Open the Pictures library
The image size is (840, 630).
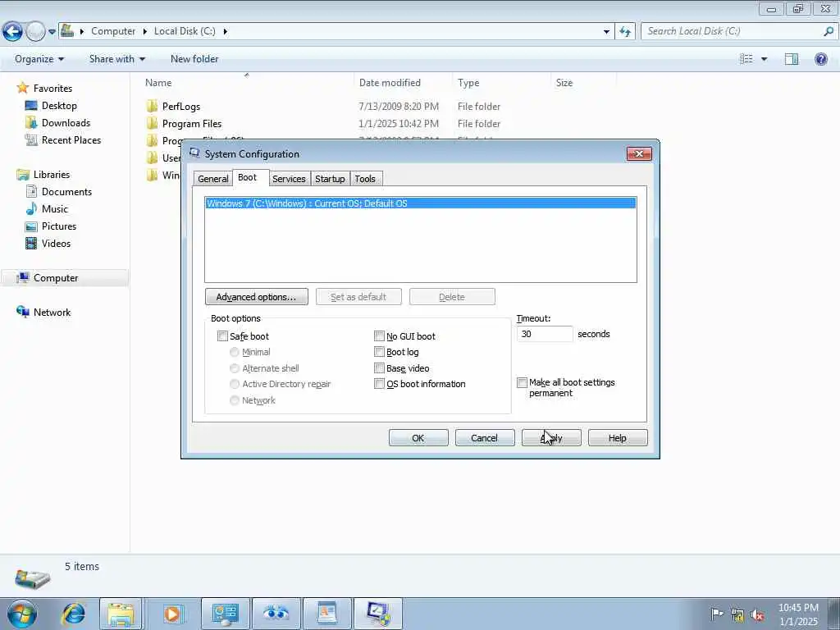pos(59,226)
